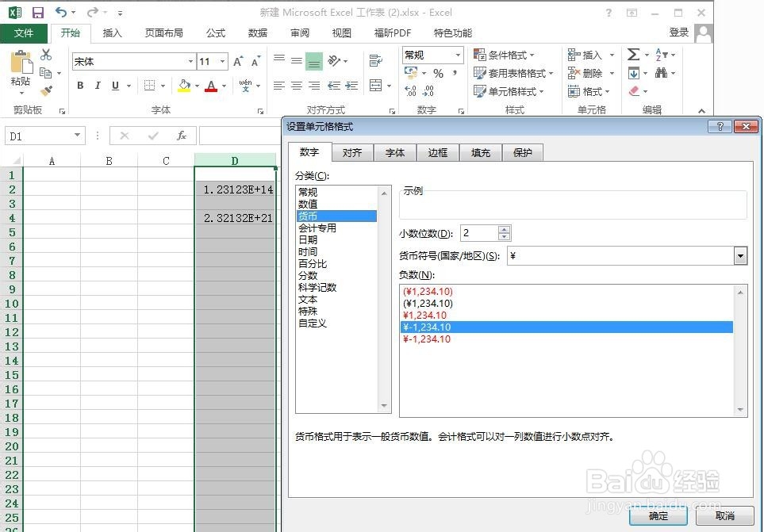Viewport: 764px width, 532px height.
Task: Click Find and Select binoculars icon
Action: (661, 73)
